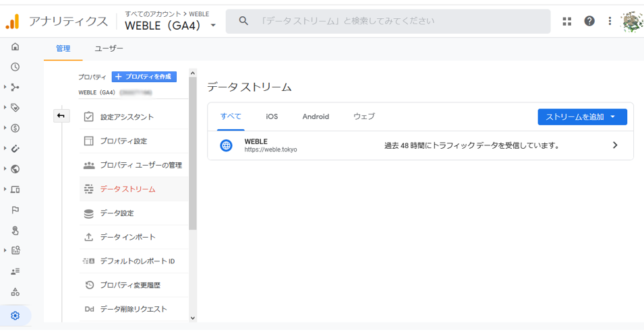Open the Tech devices icon
This screenshot has width=644, height=336.
point(16,189)
